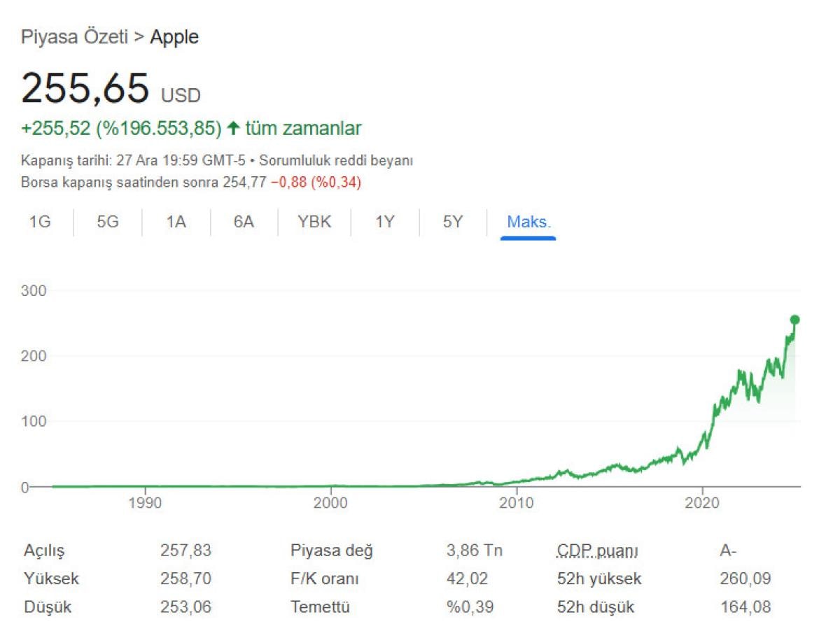This screenshot has width=840, height=631.
Task: Click the green endpoint dot on chart
Action: 794,320
